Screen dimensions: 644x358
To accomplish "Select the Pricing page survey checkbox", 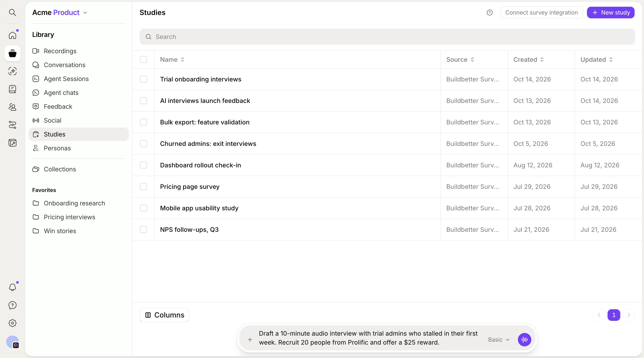I will tap(144, 187).
